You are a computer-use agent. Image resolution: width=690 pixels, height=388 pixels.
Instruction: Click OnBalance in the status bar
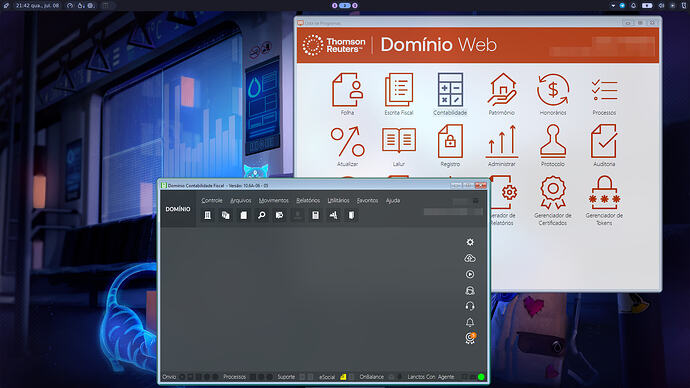click(x=372, y=377)
